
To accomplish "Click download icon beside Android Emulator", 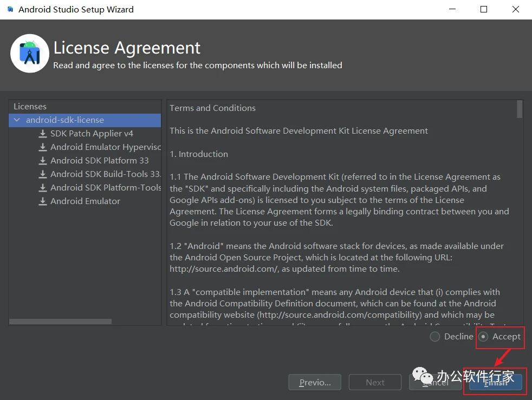I will pyautogui.click(x=43, y=201).
